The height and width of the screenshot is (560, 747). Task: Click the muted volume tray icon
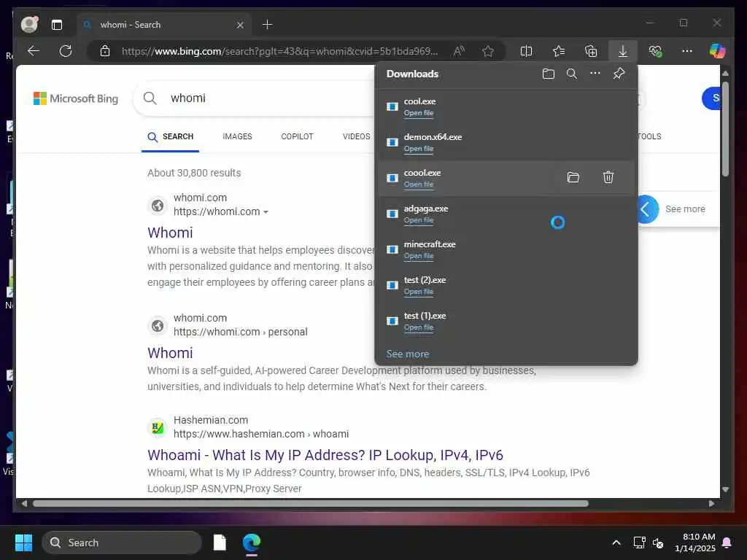coord(658,542)
